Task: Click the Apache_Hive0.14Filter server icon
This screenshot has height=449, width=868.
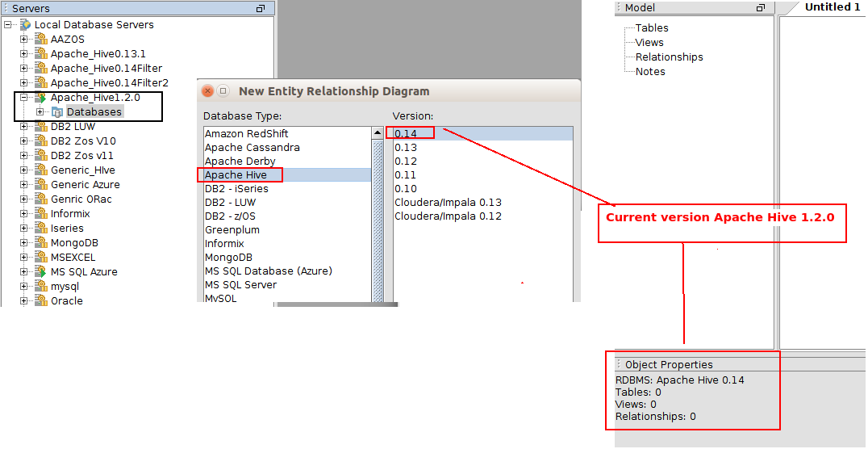Action: [x=41, y=68]
